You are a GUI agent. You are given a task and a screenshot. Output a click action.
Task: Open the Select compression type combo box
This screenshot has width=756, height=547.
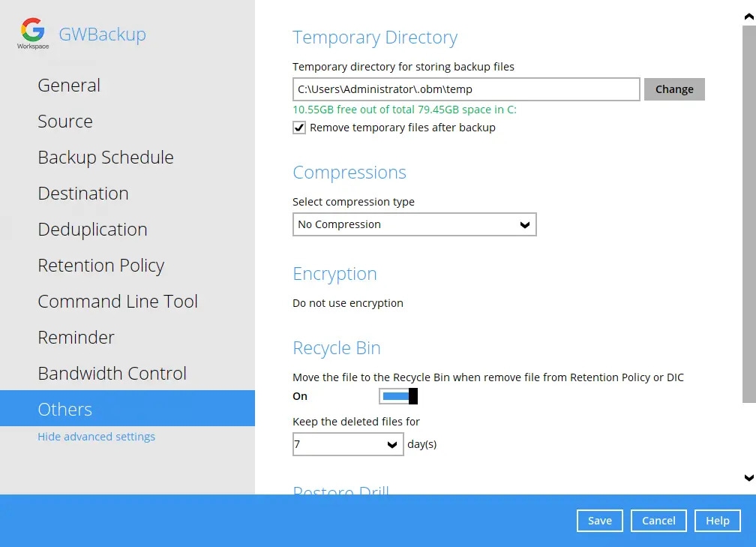click(415, 224)
